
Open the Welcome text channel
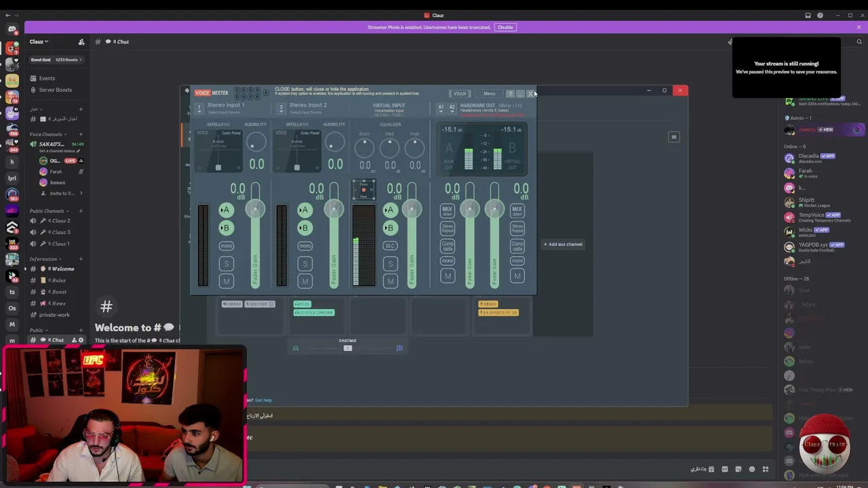56,269
